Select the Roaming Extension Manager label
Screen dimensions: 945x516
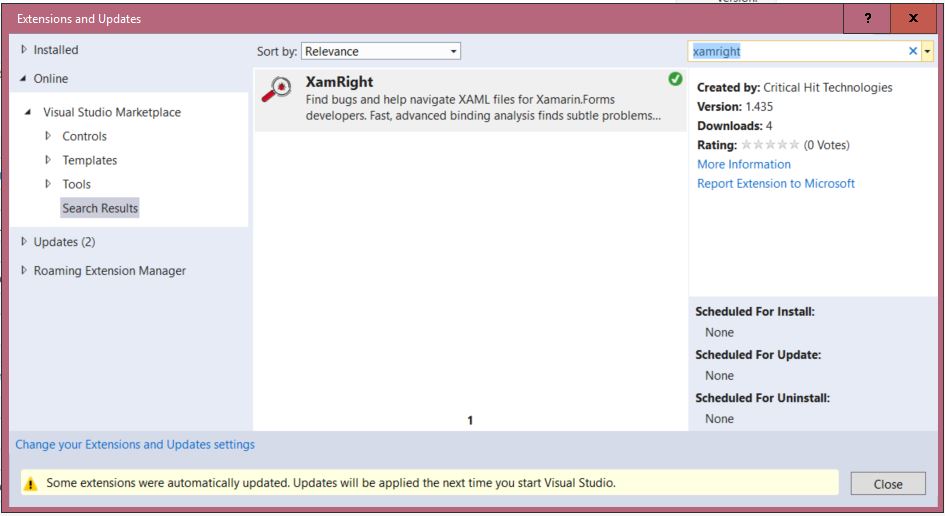110,271
